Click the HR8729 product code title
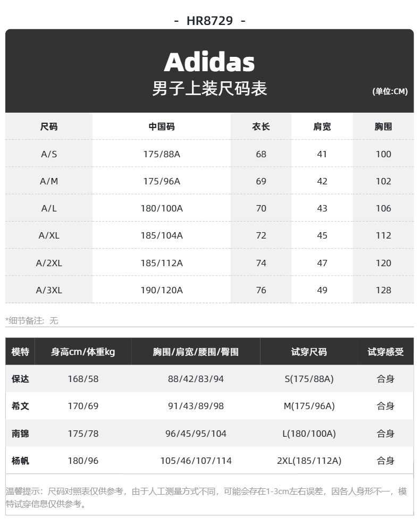 (x=209, y=21)
